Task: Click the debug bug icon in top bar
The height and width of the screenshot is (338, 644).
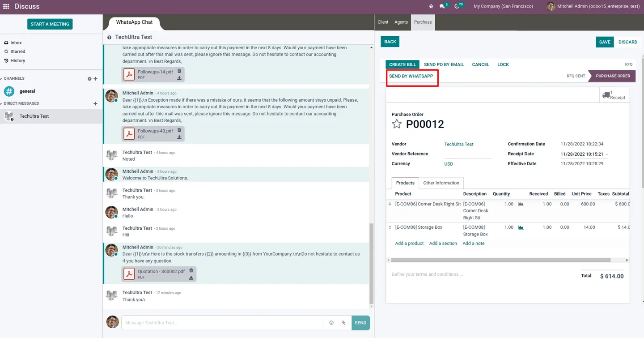Action: [x=431, y=6]
